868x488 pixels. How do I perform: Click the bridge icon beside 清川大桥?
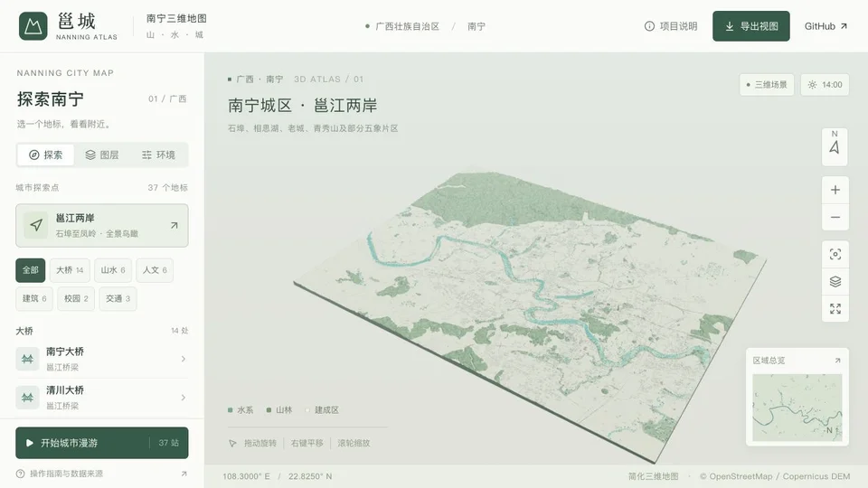27,398
